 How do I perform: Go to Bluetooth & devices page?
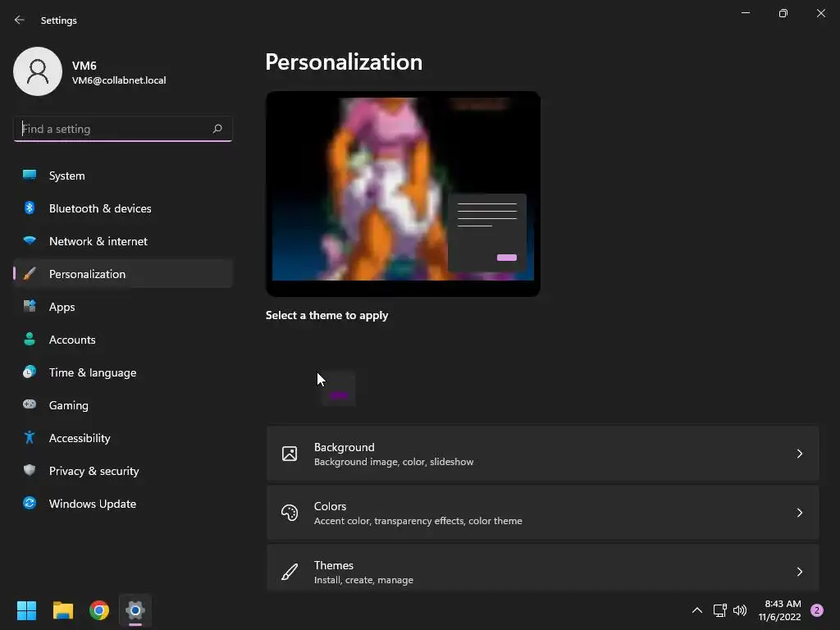click(123, 208)
